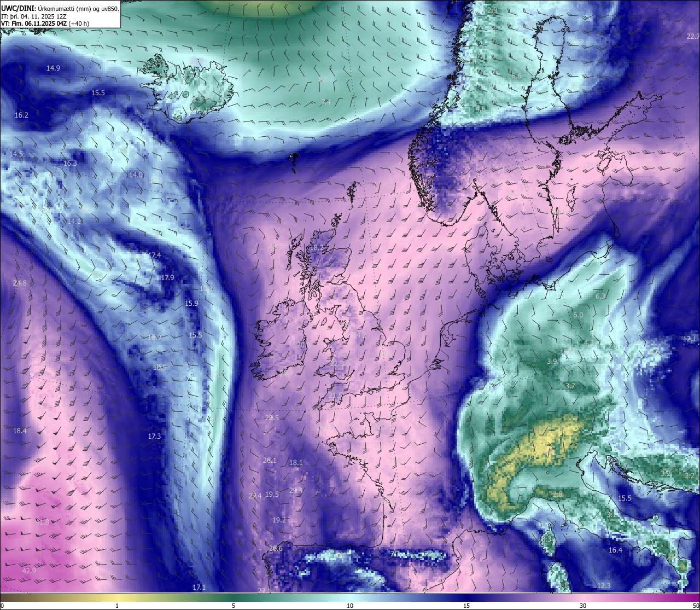Image resolution: width=700 pixels, height=610 pixels.
Task: Click the map value 19.5
Action: pos(272,494)
